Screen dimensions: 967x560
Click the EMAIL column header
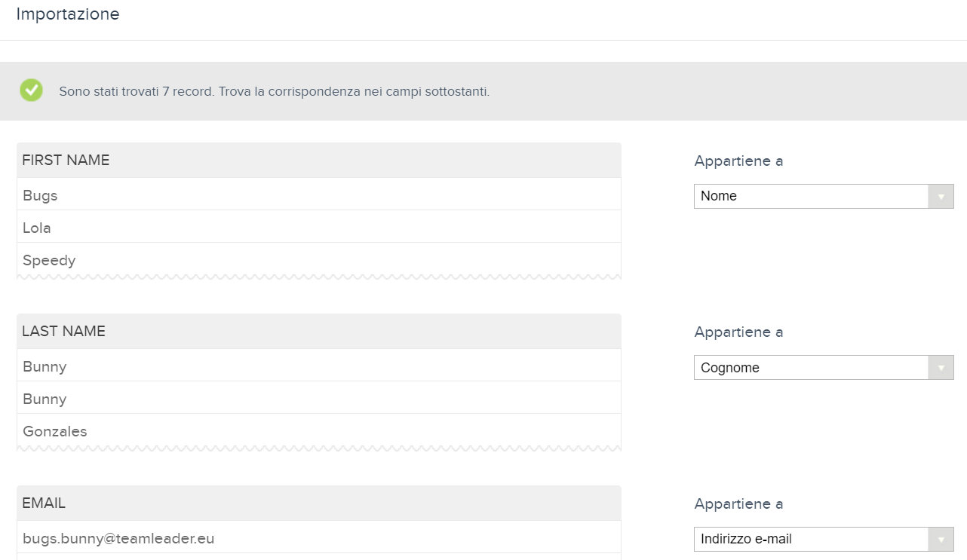44,503
